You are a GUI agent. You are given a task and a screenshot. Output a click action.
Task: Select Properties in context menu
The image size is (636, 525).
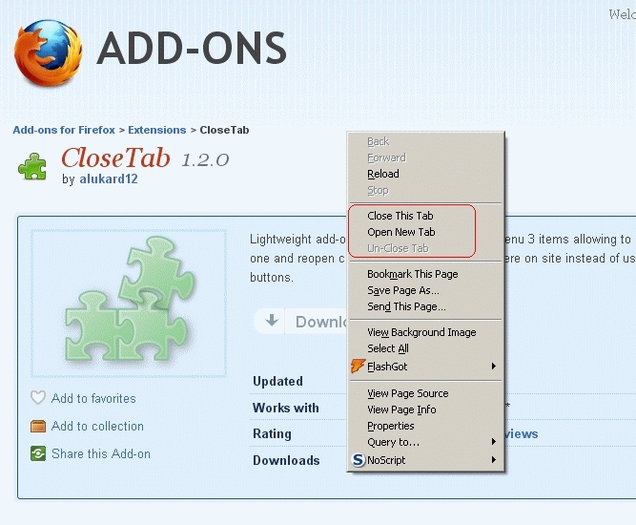click(425, 426)
